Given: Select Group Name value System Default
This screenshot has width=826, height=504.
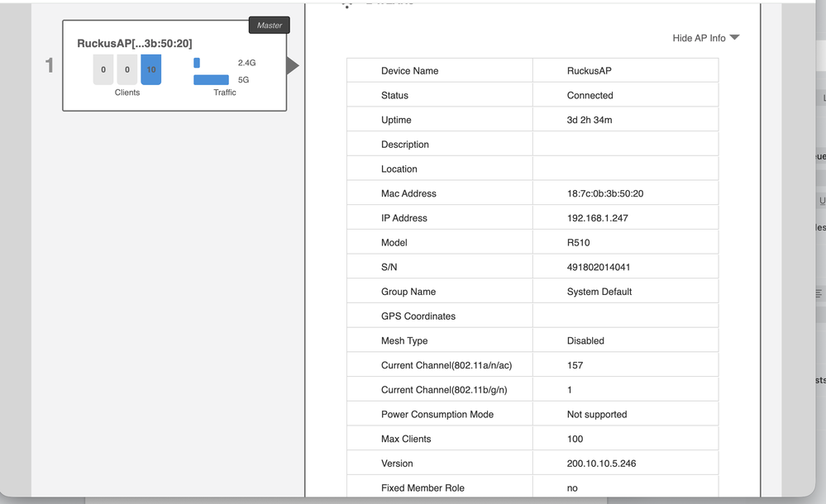Looking at the screenshot, I should click(x=599, y=292).
